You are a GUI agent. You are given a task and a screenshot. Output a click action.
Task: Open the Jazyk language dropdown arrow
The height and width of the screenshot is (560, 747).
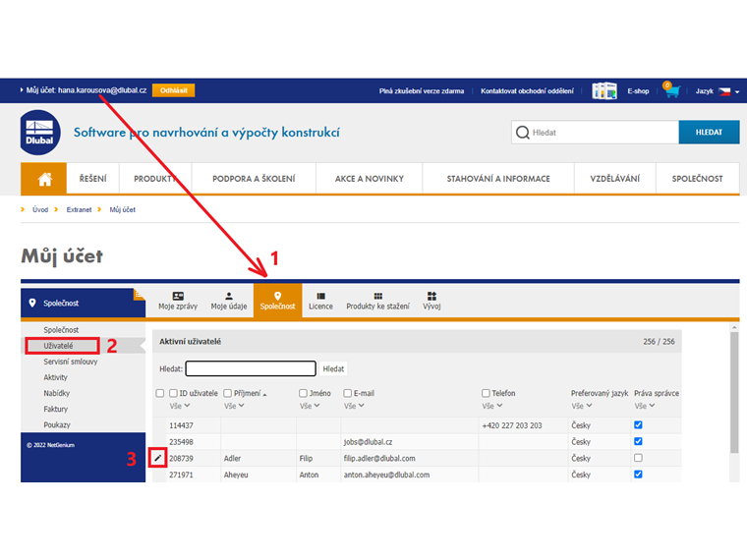click(737, 92)
